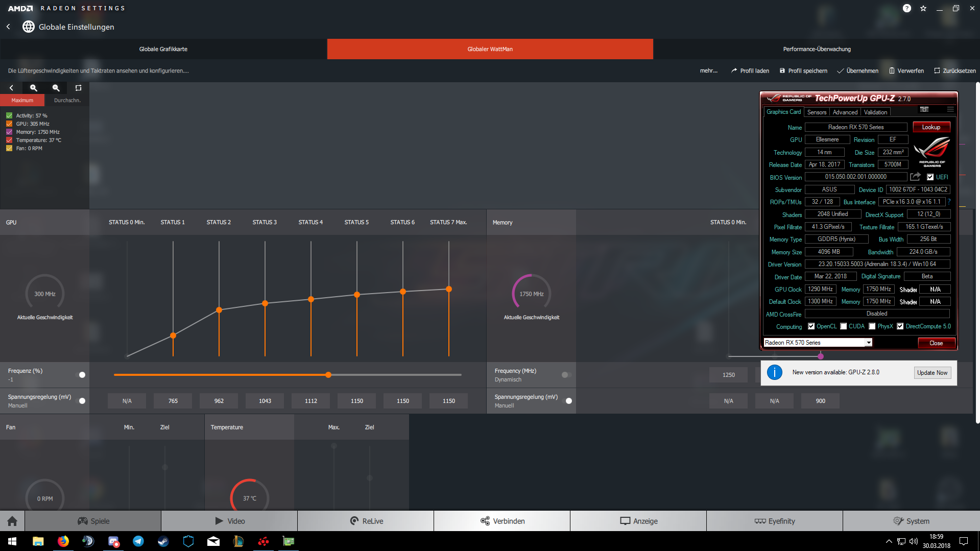Click Übernehmen to apply settings
Image resolution: width=980 pixels, height=551 pixels.
858,71
